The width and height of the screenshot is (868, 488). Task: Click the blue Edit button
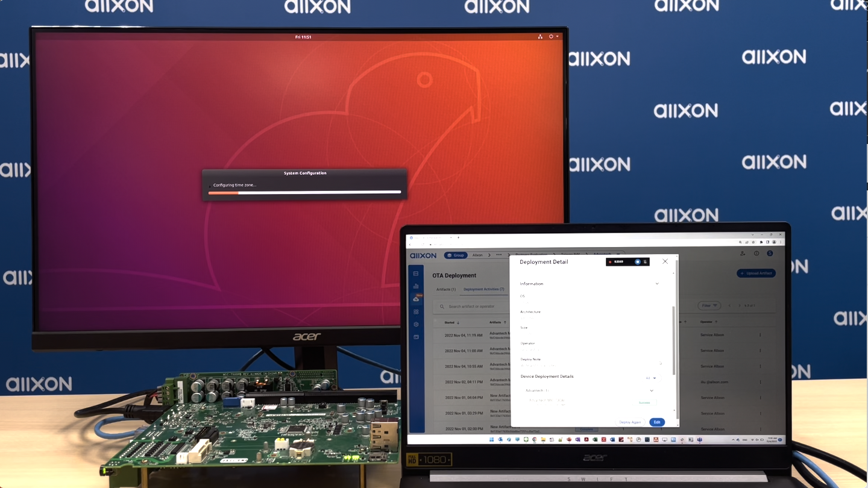pos(656,422)
